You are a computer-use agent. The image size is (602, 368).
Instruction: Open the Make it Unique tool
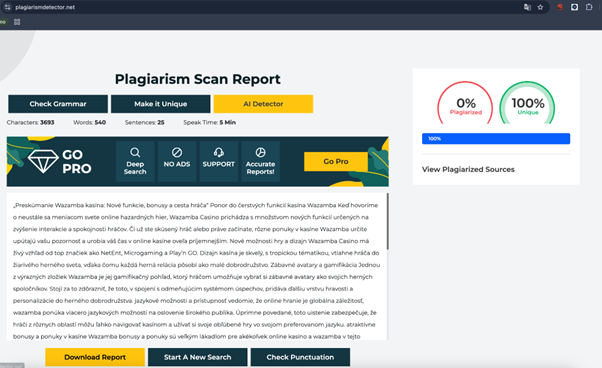click(x=160, y=104)
